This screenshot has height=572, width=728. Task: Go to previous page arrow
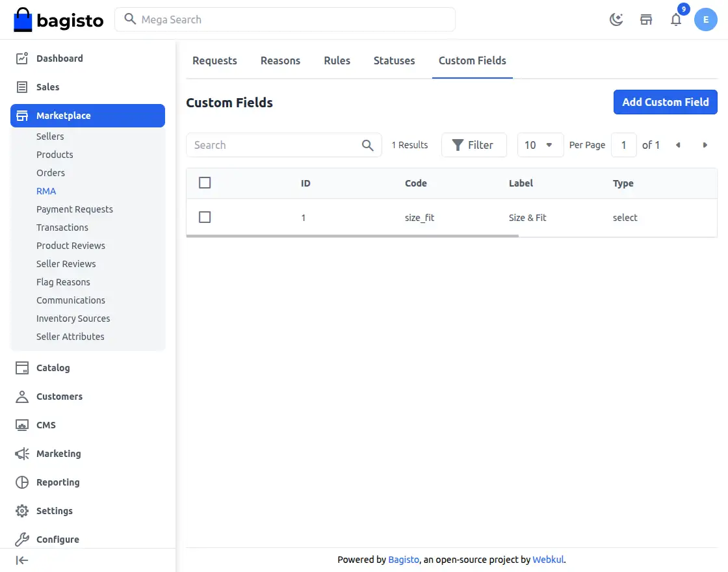[x=678, y=145]
